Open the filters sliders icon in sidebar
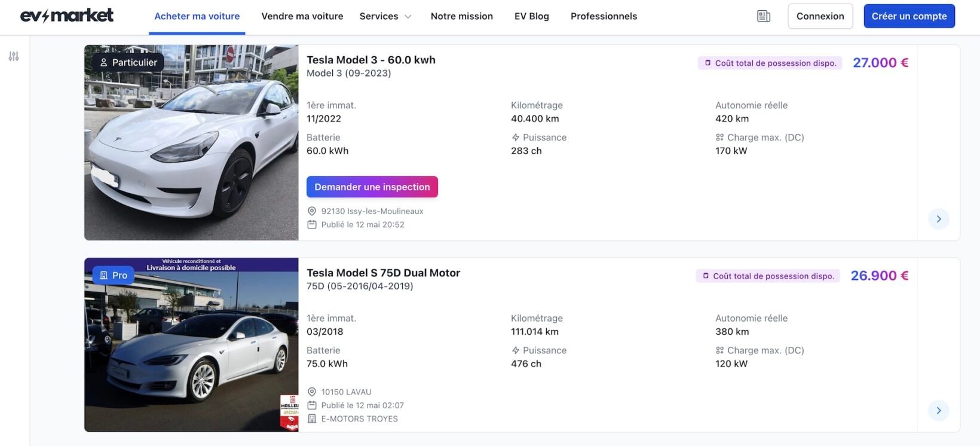This screenshot has height=446, width=980. 14,56
